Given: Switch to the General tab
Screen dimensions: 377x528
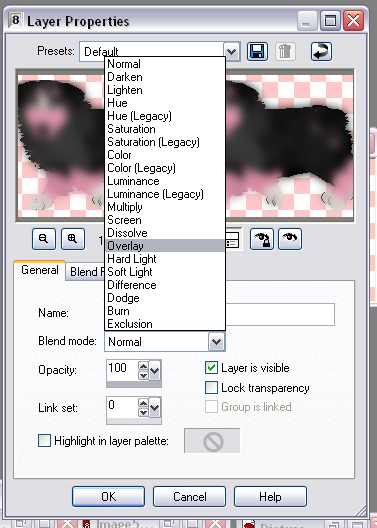Looking at the screenshot, I should click(x=40, y=270).
